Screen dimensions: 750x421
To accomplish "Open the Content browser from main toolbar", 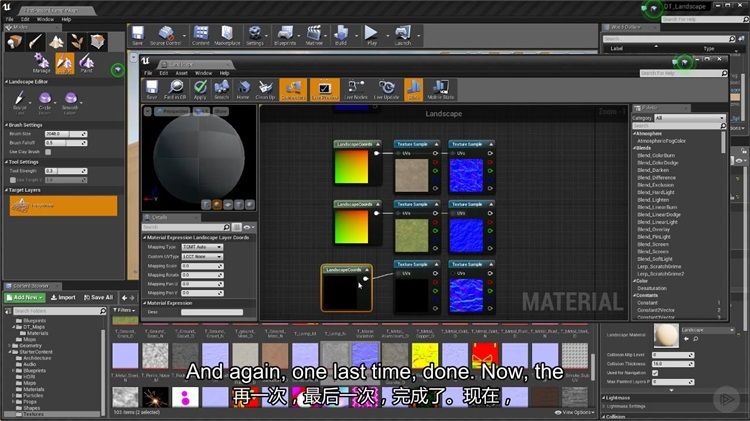I will tap(201, 36).
